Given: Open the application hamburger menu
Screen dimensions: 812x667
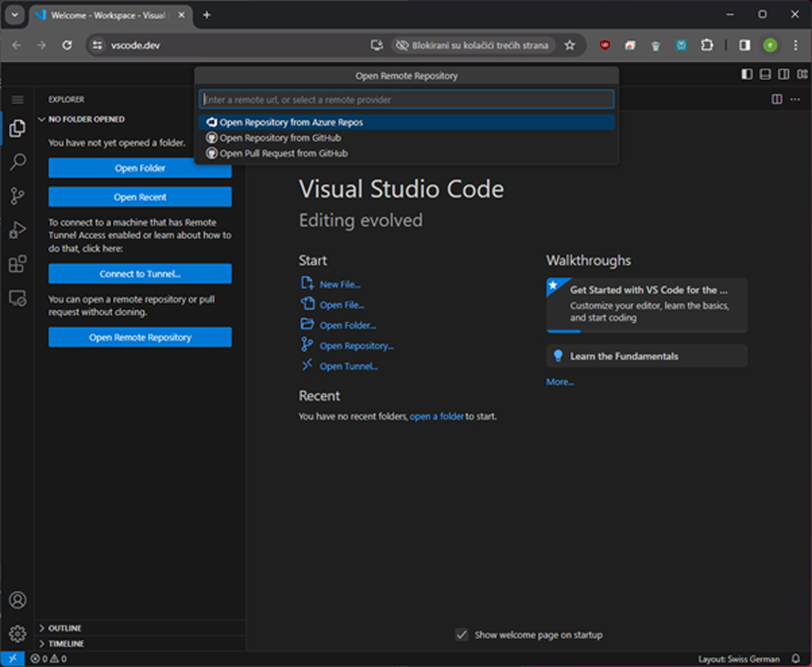Looking at the screenshot, I should click(18, 99).
